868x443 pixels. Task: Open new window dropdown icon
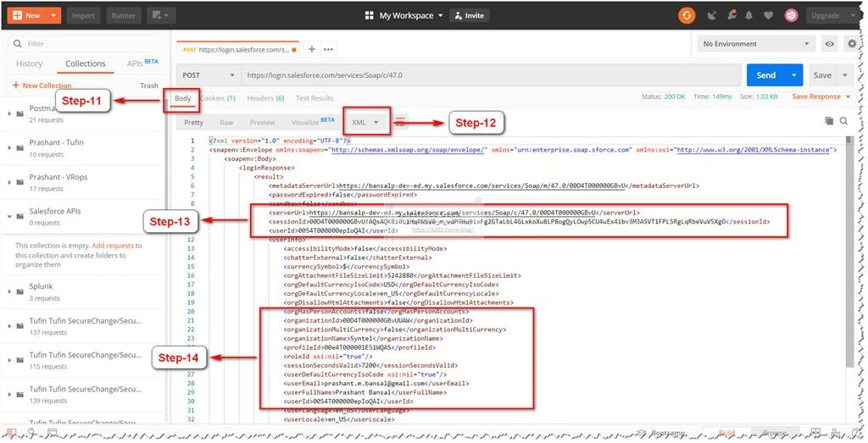(x=161, y=15)
